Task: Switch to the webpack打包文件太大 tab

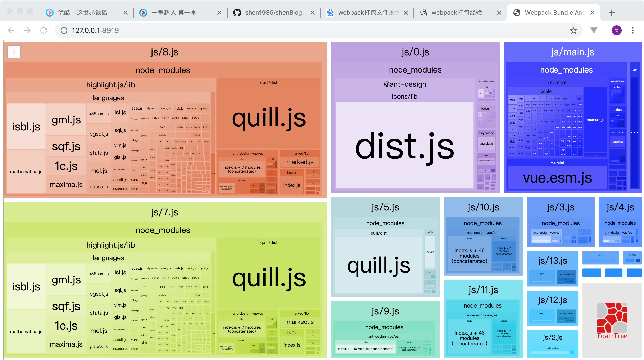Action: (367, 13)
